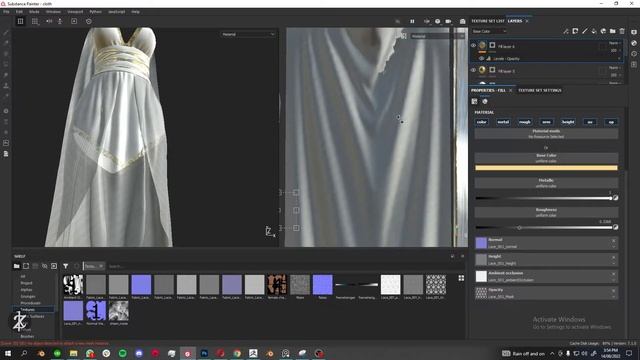Click the Roughness slider
Screen dimensions: 640x360
coord(543,228)
